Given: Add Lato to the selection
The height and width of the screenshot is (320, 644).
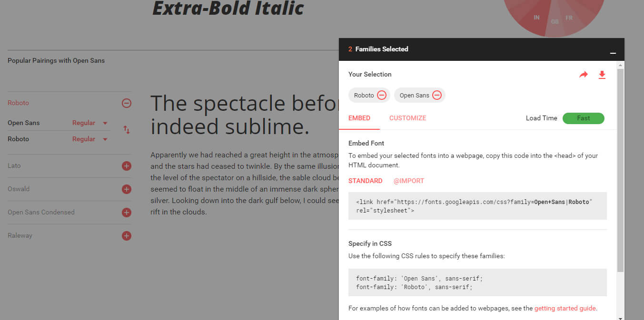Looking at the screenshot, I should 126,166.
